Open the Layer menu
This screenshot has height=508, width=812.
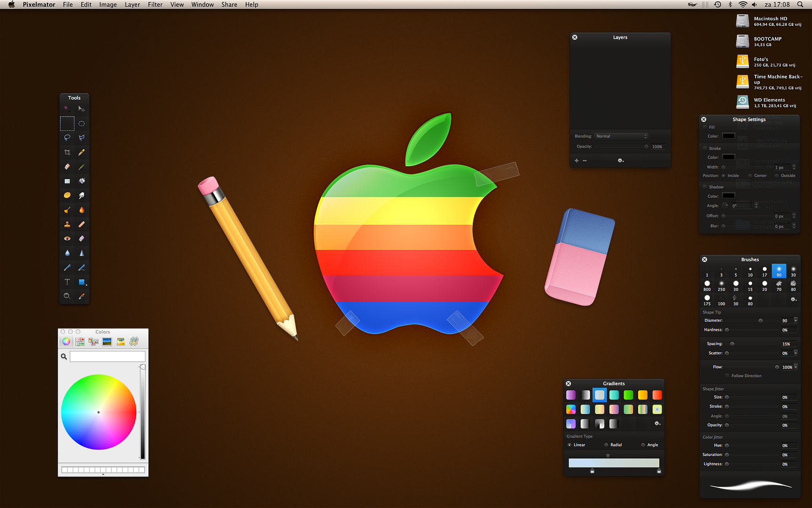click(x=132, y=5)
